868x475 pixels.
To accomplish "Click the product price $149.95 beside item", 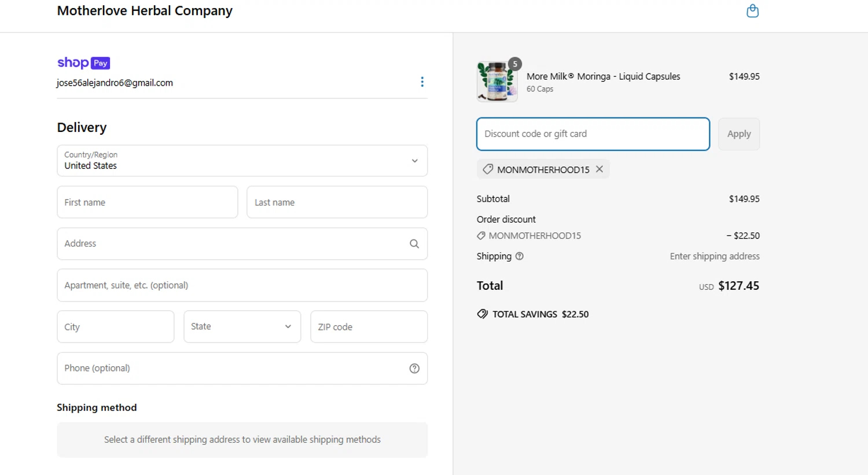I will [x=744, y=76].
